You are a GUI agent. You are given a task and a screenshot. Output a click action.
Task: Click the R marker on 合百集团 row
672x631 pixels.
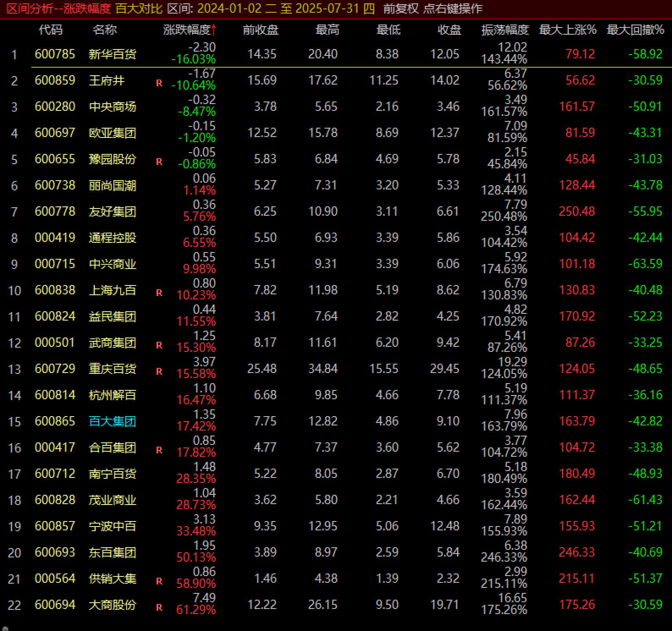click(x=159, y=450)
